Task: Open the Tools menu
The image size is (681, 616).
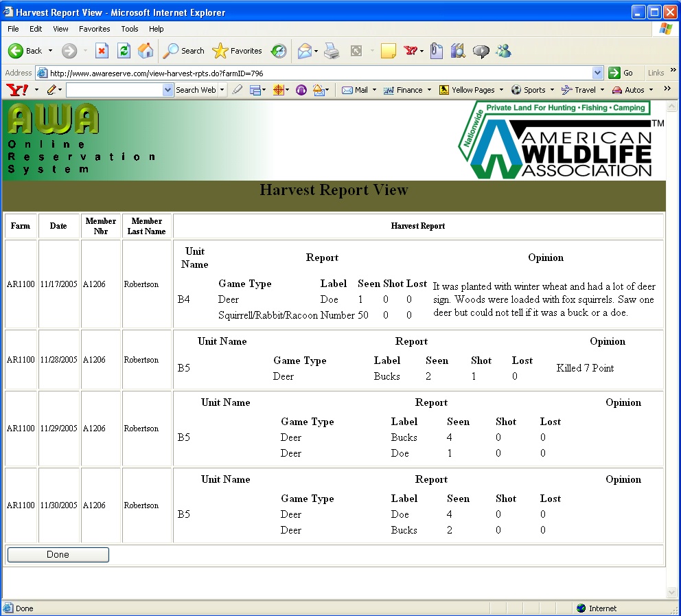Action: click(x=130, y=29)
